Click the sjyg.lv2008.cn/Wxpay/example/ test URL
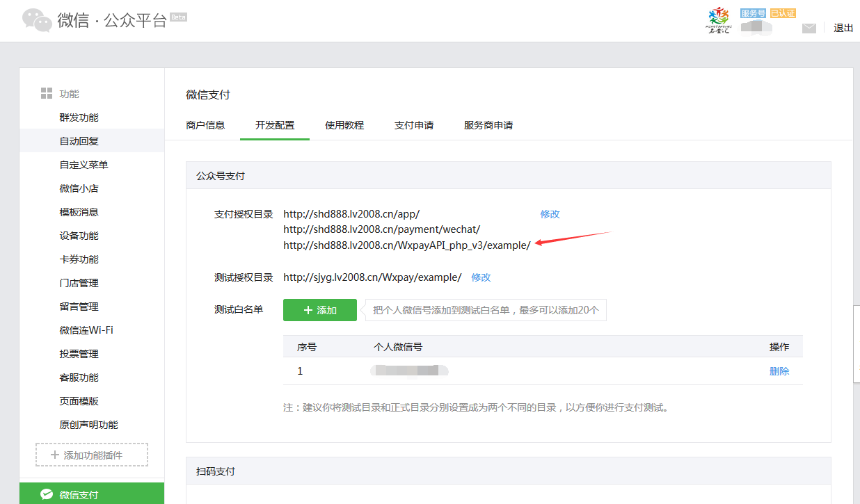This screenshot has width=860, height=504. click(372, 277)
